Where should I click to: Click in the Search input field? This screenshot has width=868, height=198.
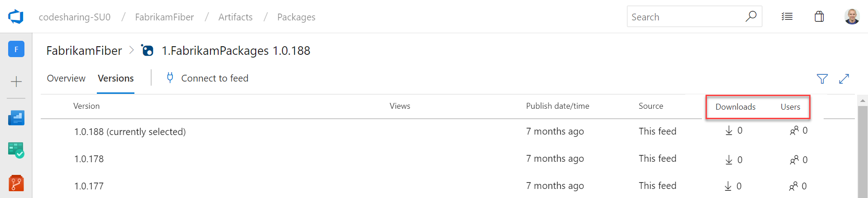683,17
